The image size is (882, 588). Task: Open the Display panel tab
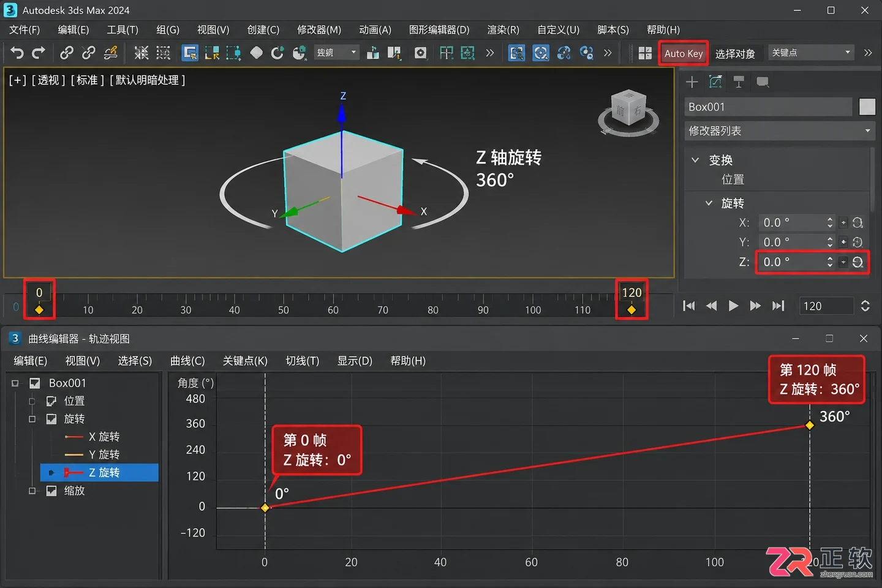pos(763,82)
